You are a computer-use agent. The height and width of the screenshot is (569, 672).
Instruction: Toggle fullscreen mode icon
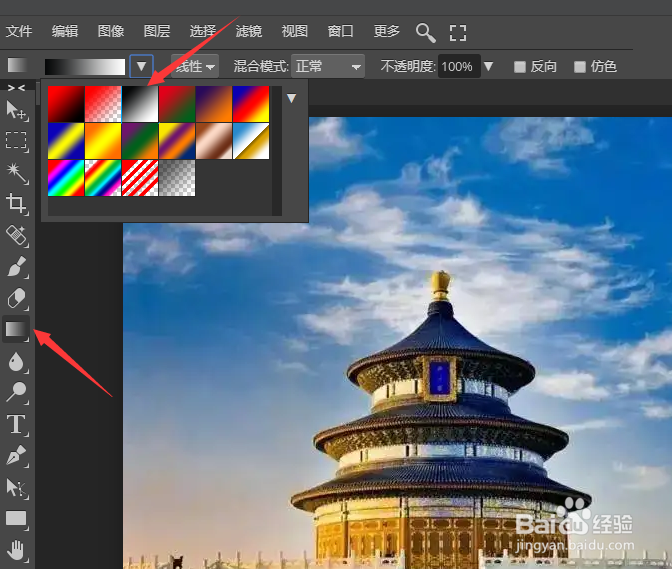click(x=458, y=33)
